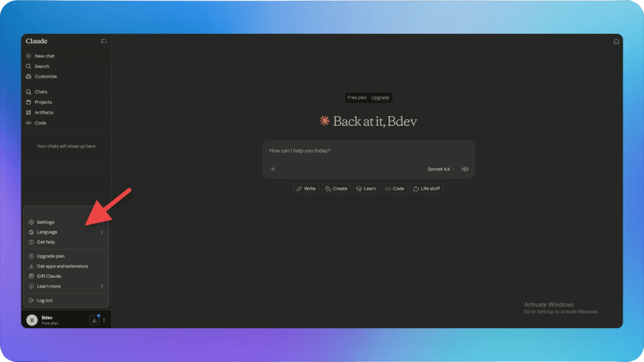The image size is (644, 362).
Task: Click the ghost incognito chat icon
Action: point(616,41)
